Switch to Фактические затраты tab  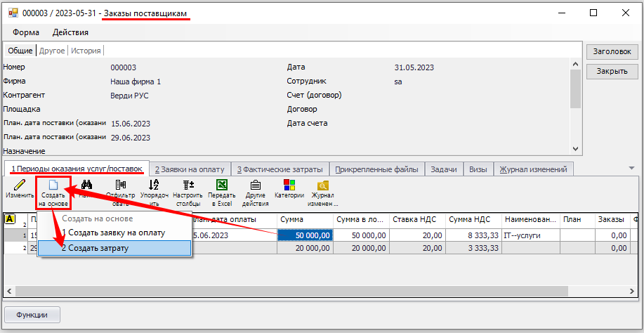pyautogui.click(x=280, y=169)
